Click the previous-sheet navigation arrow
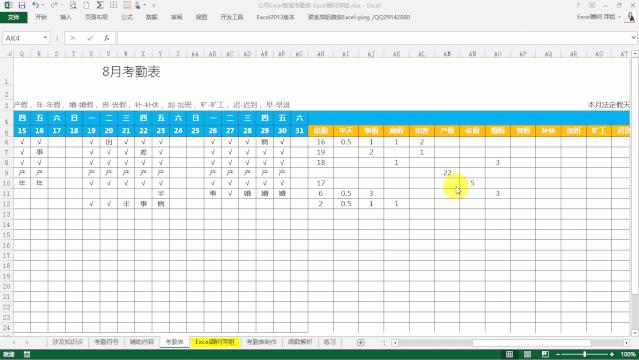 [x=14, y=342]
